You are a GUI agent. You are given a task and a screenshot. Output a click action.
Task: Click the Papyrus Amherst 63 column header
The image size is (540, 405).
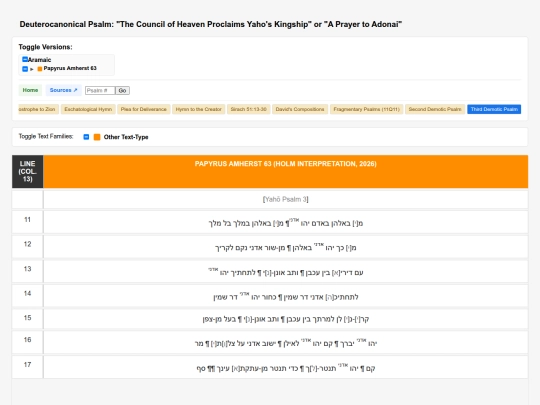(x=285, y=172)
